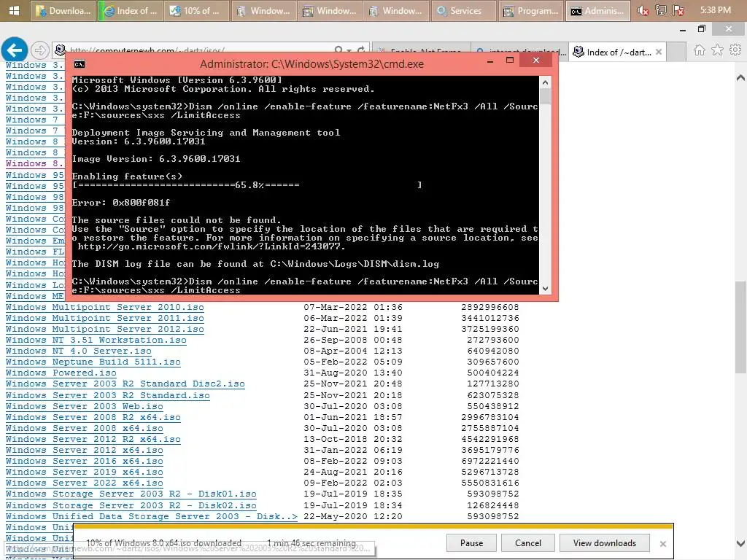This screenshot has width=747, height=560.
Task: Click the browser page scroll down arrow
Action: [x=740, y=543]
